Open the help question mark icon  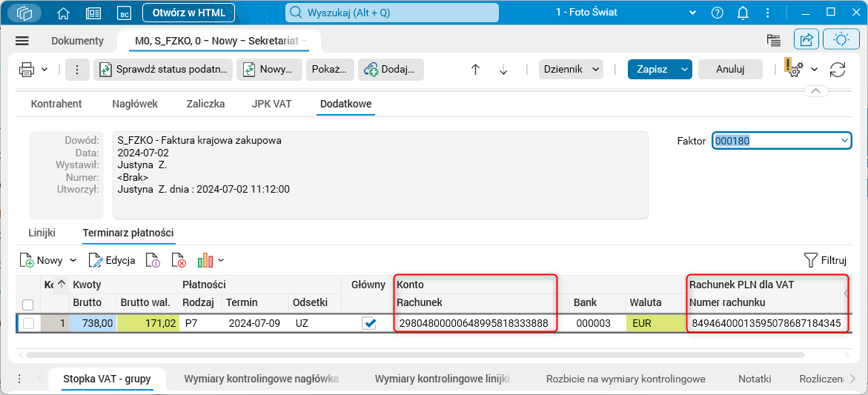point(718,12)
